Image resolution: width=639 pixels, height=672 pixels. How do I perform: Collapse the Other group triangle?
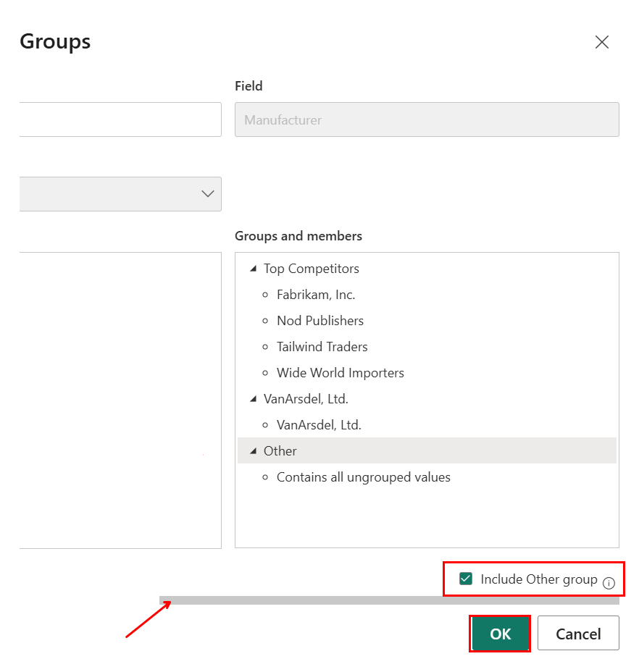(x=253, y=451)
